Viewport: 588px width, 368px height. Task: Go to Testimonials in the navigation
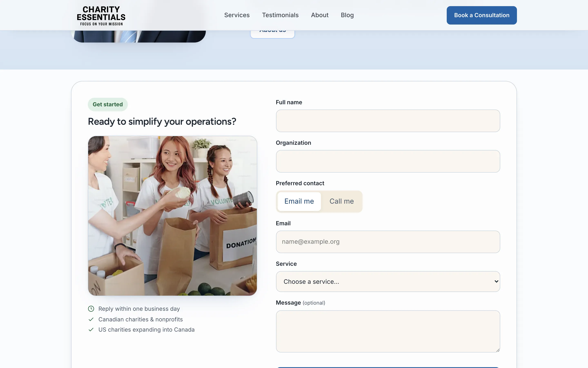(280, 15)
